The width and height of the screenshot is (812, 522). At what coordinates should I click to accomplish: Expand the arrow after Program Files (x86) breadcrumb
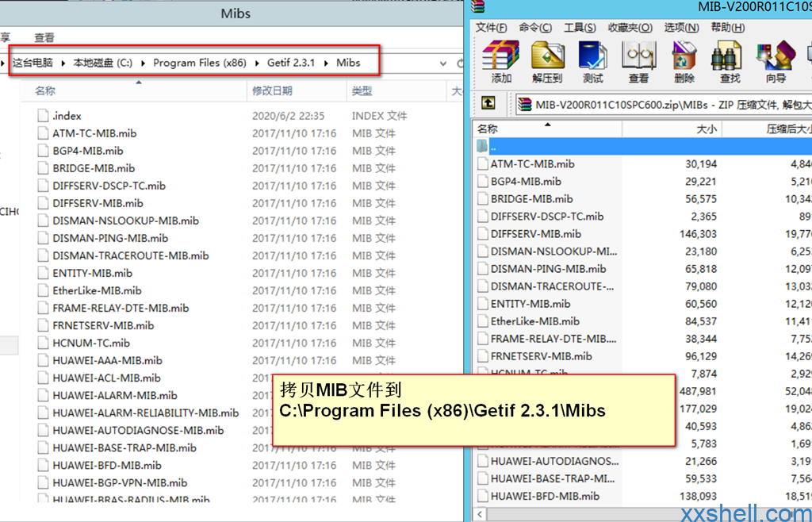click(258, 63)
